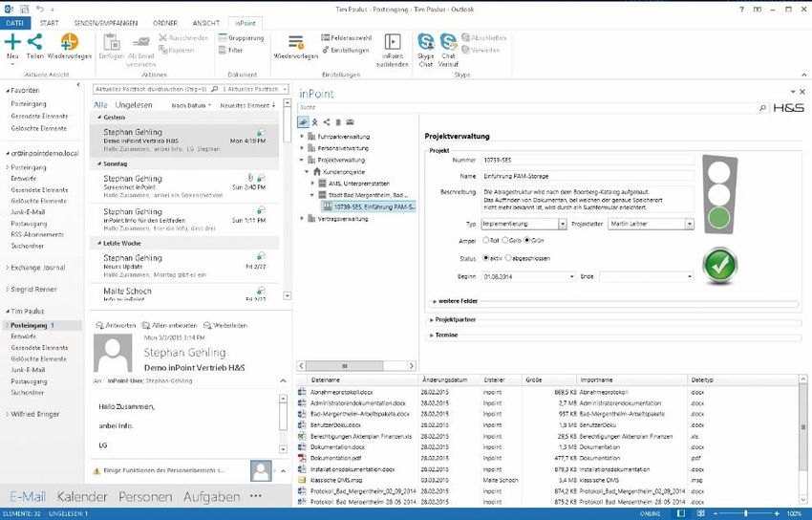
Task: Click the inPoint Suche search field
Action: click(x=527, y=108)
